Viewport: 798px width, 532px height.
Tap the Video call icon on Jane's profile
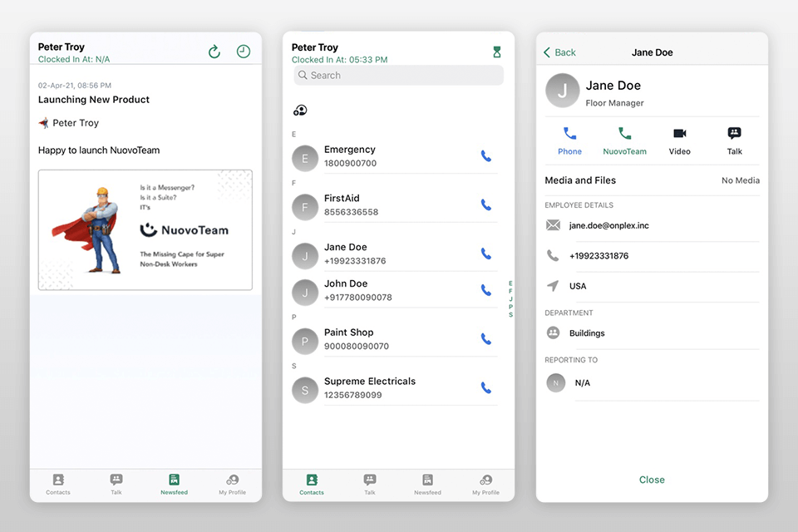(x=679, y=140)
